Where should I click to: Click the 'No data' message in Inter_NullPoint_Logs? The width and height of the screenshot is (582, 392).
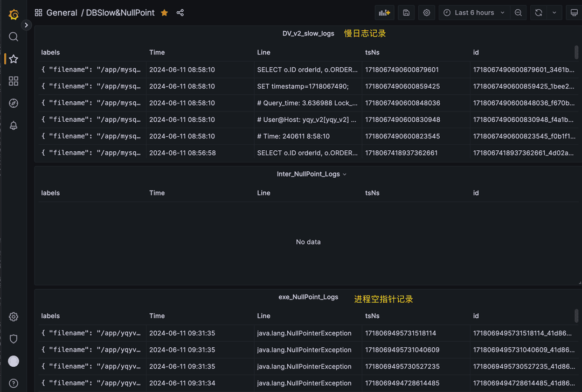click(x=308, y=242)
